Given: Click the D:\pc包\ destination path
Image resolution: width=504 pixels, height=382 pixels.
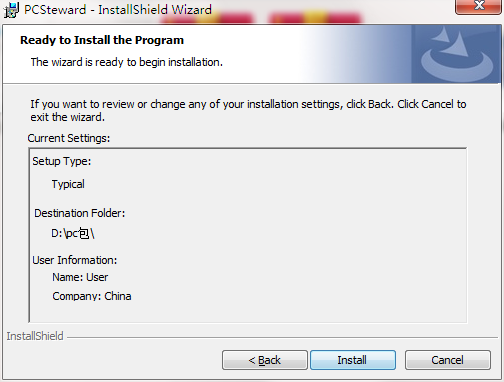Looking at the screenshot, I should [x=73, y=233].
